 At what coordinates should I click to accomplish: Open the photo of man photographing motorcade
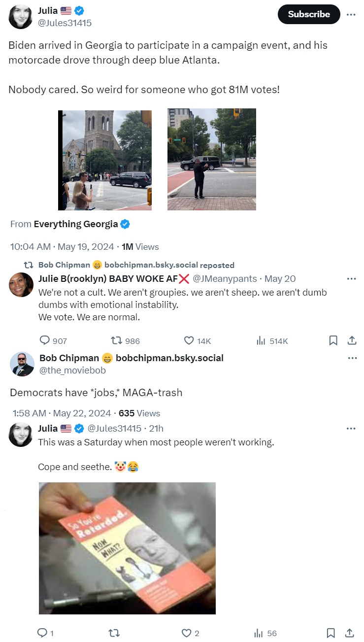tap(212, 159)
